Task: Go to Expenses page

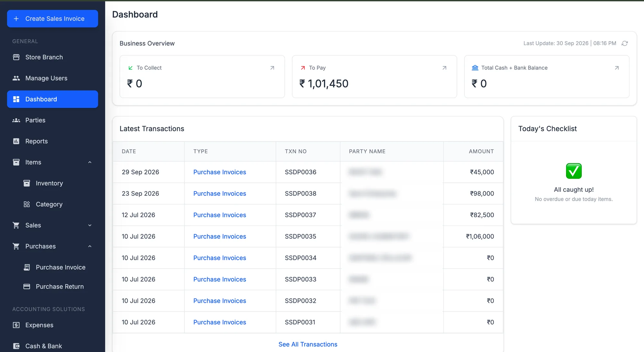Action: pyautogui.click(x=52, y=325)
